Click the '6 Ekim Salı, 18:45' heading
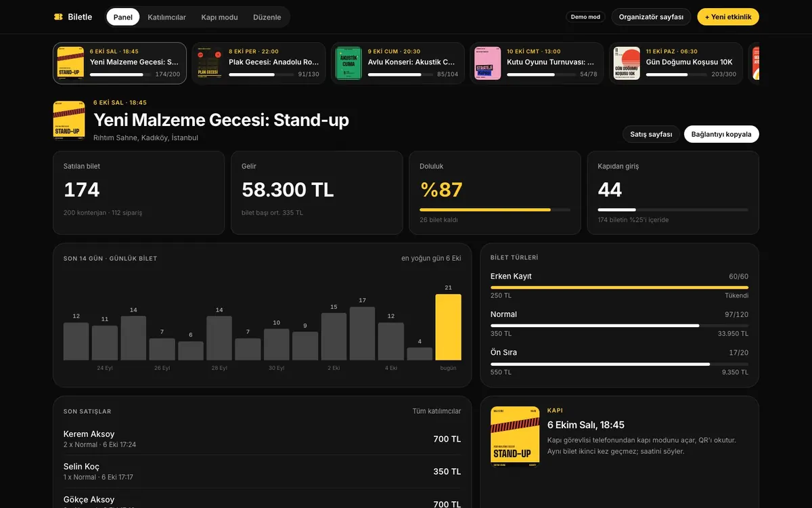The width and height of the screenshot is (812, 508). (x=586, y=425)
